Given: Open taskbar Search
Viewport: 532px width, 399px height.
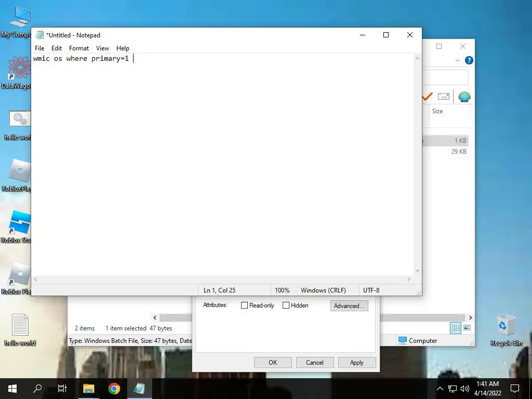Looking at the screenshot, I should tap(37, 389).
